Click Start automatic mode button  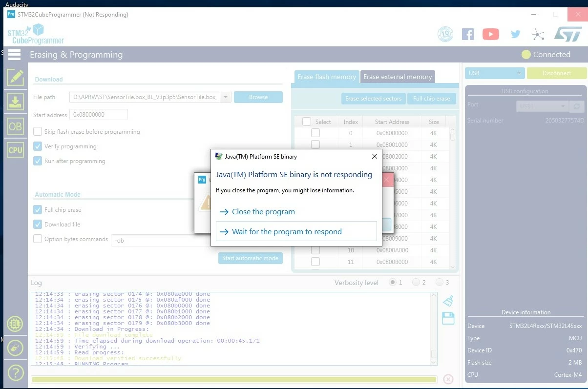250,258
